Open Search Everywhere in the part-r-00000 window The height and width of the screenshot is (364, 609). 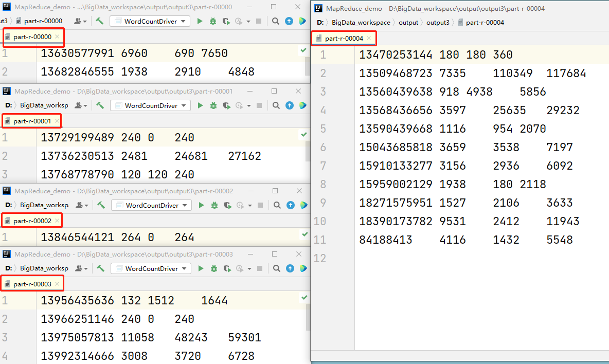point(275,21)
